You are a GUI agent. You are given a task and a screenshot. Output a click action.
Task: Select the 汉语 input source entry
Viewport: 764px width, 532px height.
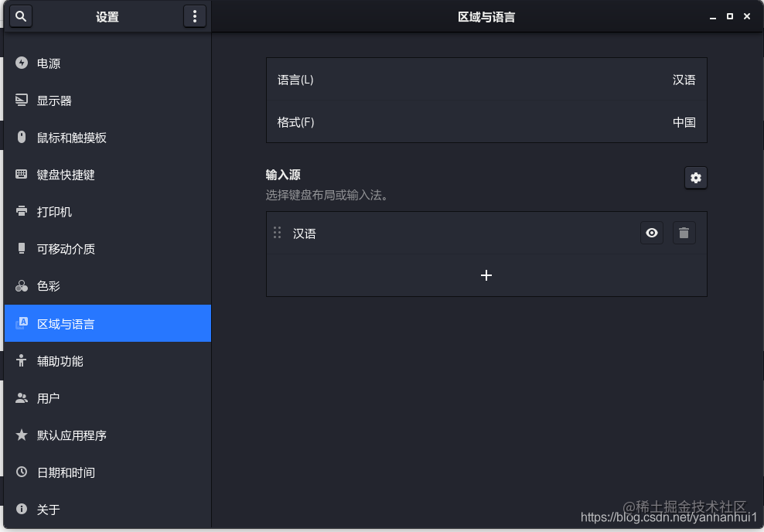coord(486,233)
